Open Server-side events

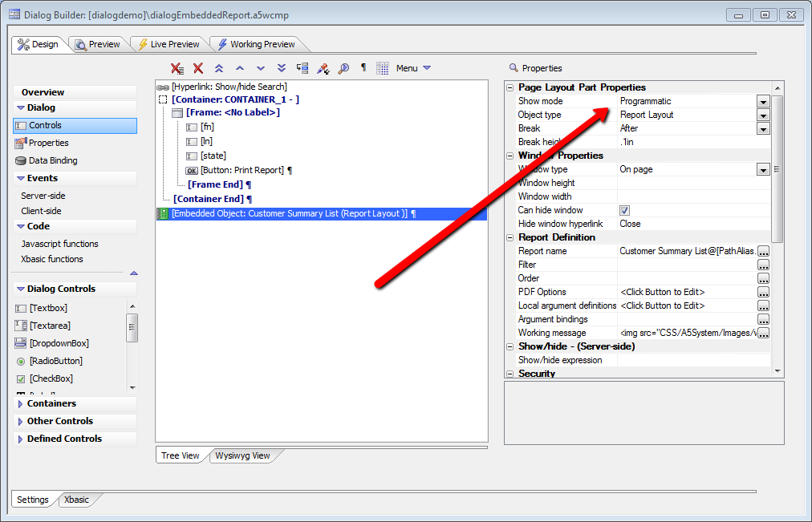coord(43,196)
